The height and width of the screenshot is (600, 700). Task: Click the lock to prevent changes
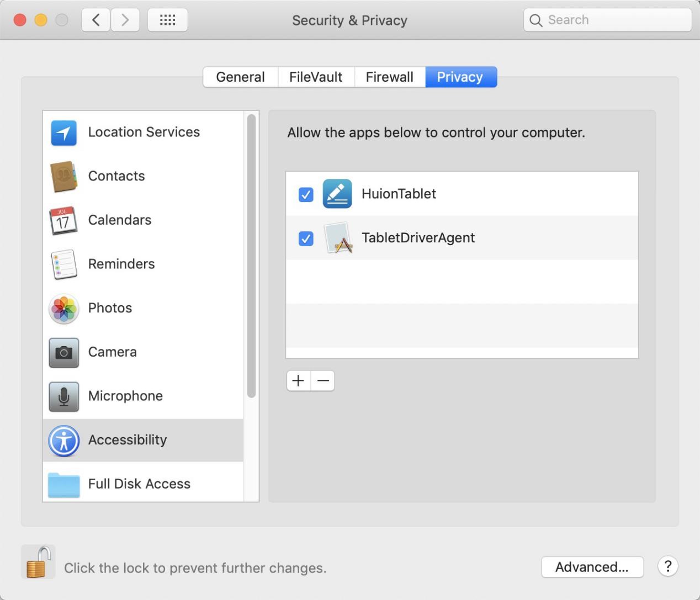coord(38,562)
